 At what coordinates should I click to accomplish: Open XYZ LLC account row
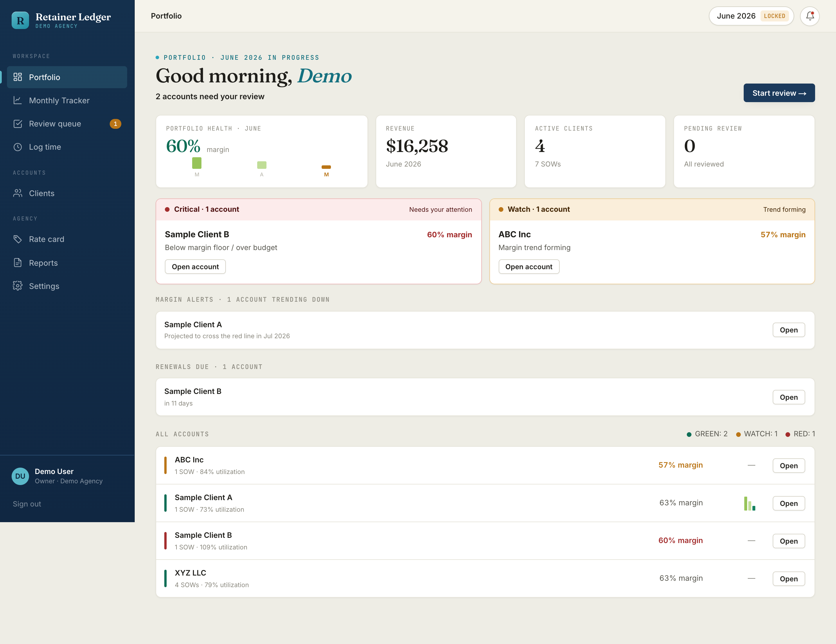pyautogui.click(x=788, y=579)
